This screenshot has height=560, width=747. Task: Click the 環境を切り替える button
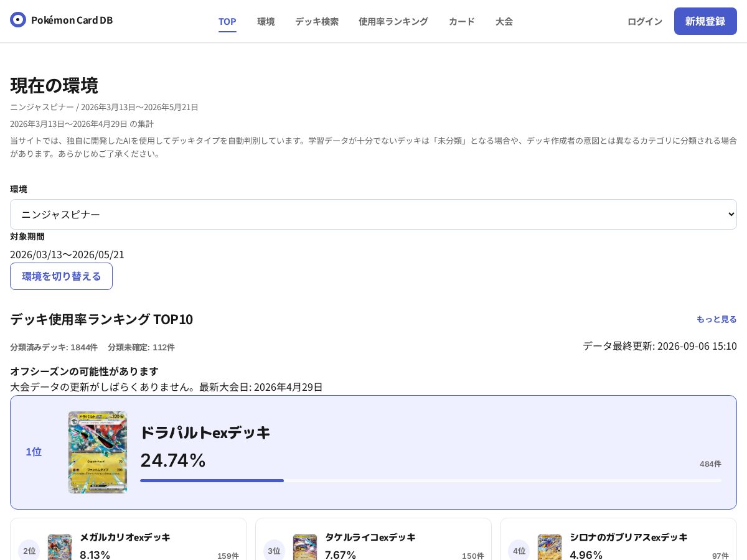(x=61, y=276)
